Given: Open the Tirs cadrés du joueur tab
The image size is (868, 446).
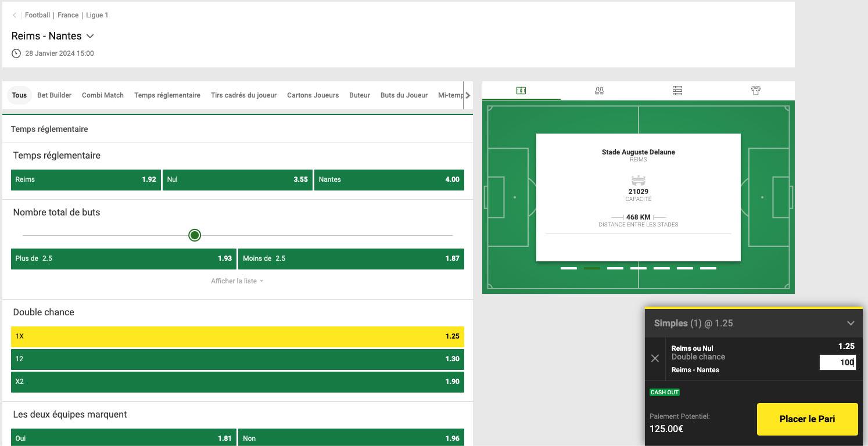Looking at the screenshot, I should click(x=243, y=95).
